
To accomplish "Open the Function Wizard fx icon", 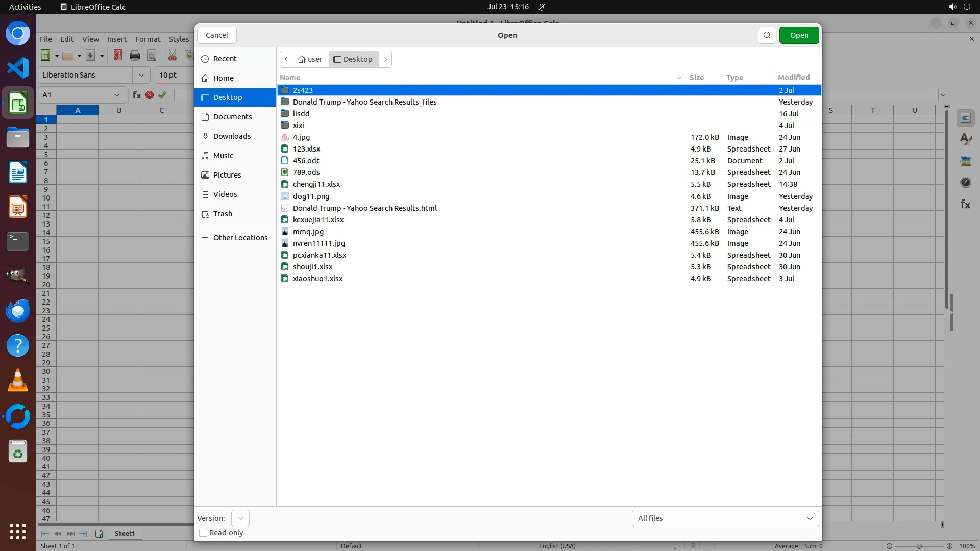I will 137,95.
